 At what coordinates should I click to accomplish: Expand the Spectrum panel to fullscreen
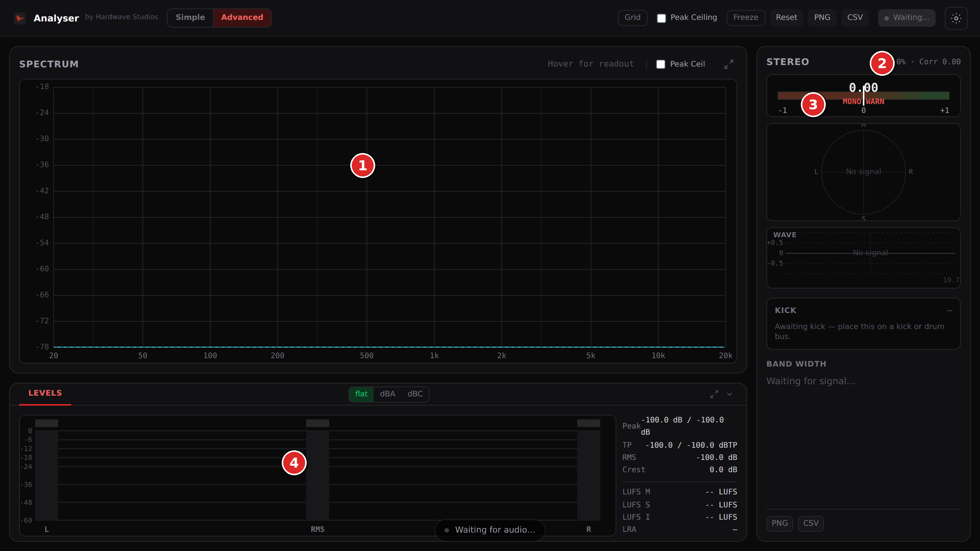coord(729,64)
